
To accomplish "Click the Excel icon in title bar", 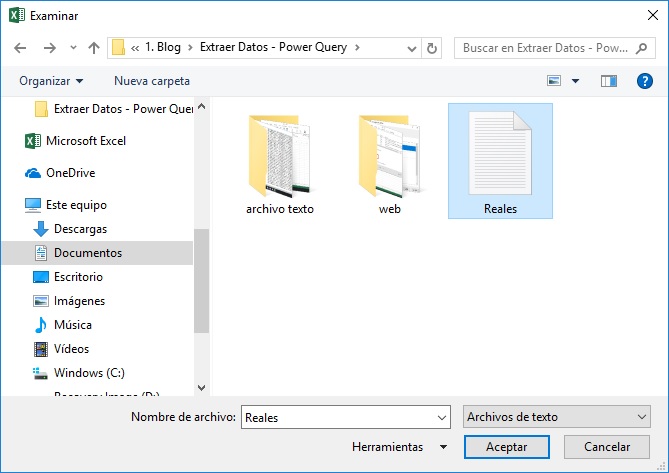I will tap(17, 15).
